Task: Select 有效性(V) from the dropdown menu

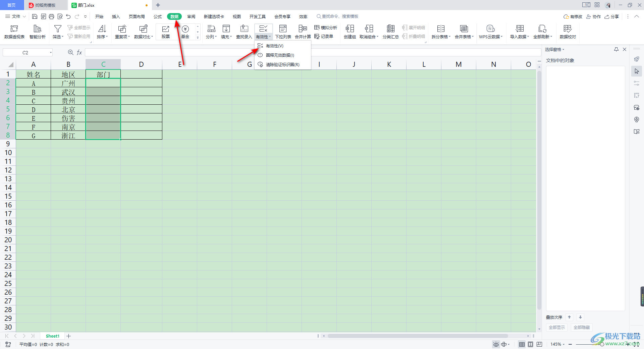Action: click(x=274, y=46)
